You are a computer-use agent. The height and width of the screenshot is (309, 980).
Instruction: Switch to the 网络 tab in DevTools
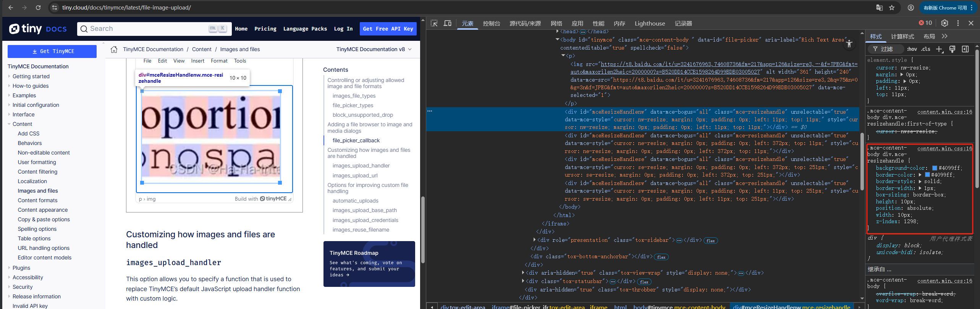pos(556,23)
